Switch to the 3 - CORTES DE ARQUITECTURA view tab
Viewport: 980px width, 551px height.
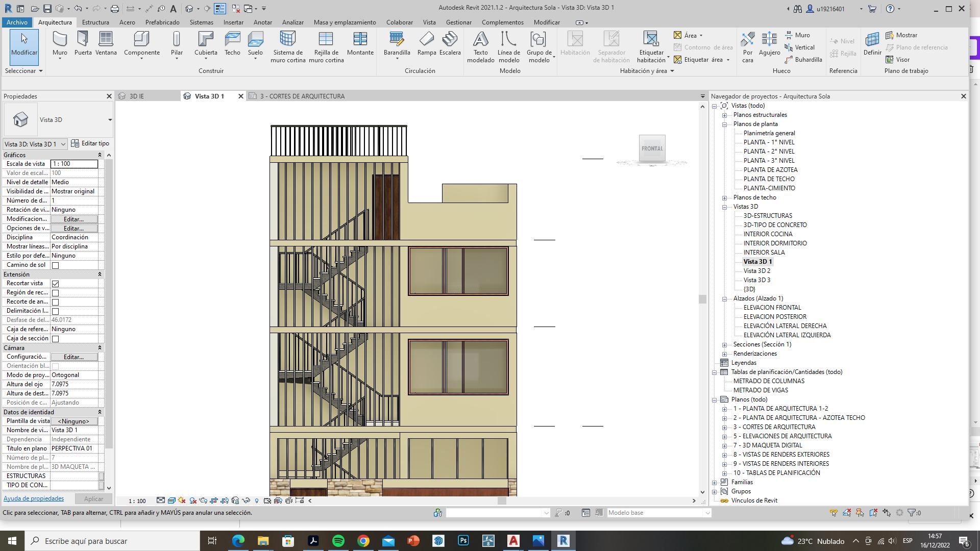(x=302, y=96)
